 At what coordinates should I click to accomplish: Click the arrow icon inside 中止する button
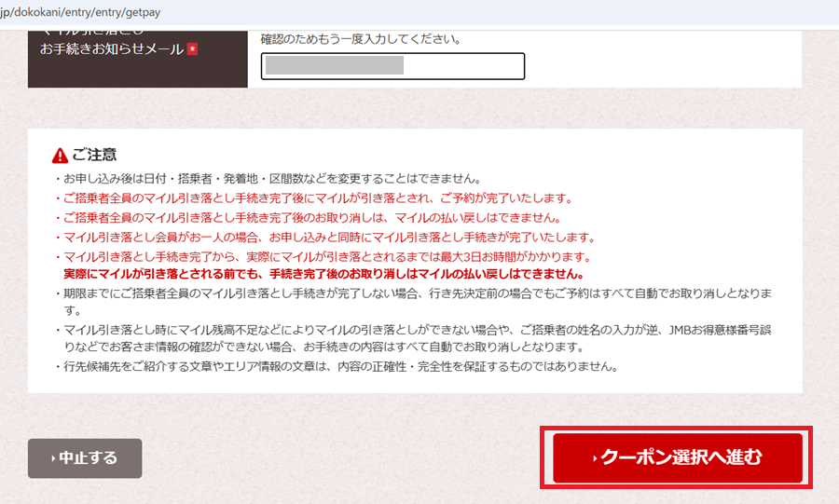[52, 458]
